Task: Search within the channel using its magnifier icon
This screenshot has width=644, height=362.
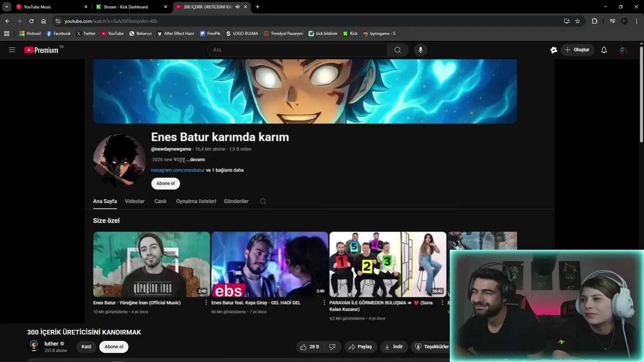Action: 263,201
